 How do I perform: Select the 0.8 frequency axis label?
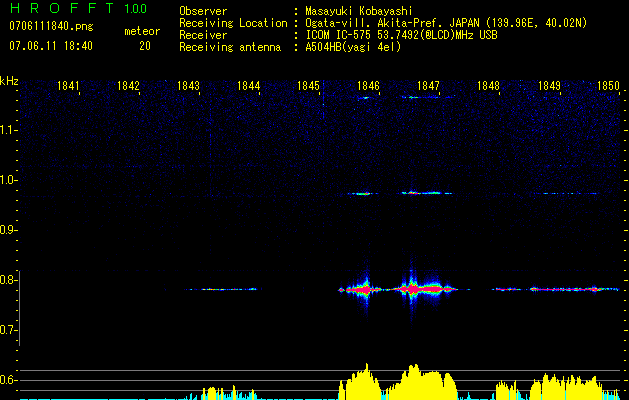(9, 280)
